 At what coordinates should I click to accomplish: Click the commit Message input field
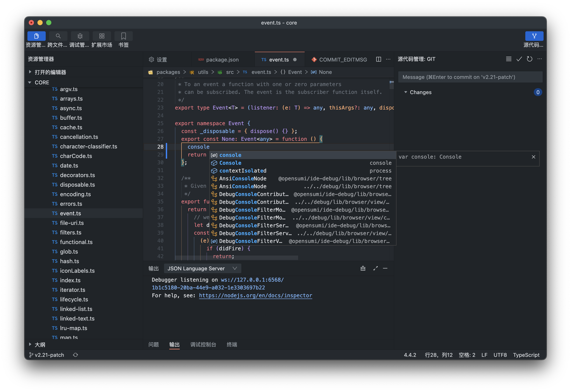click(x=470, y=77)
